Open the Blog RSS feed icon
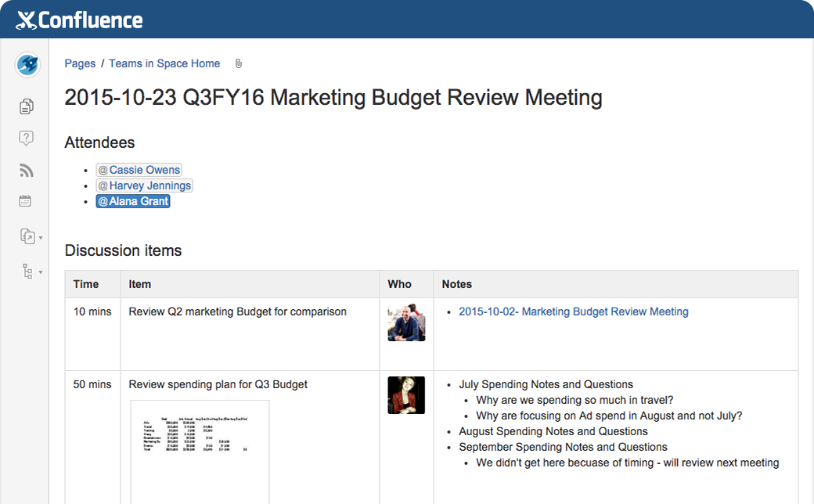This screenshot has height=504, width=814. point(27,170)
